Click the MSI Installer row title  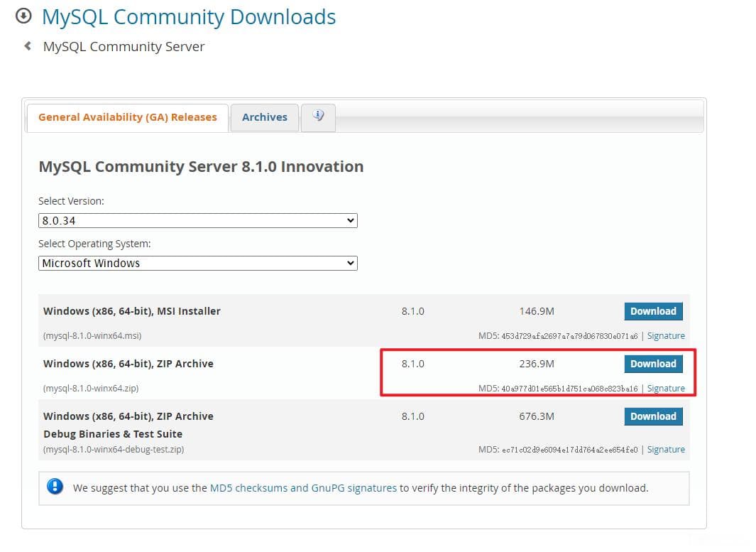point(131,311)
